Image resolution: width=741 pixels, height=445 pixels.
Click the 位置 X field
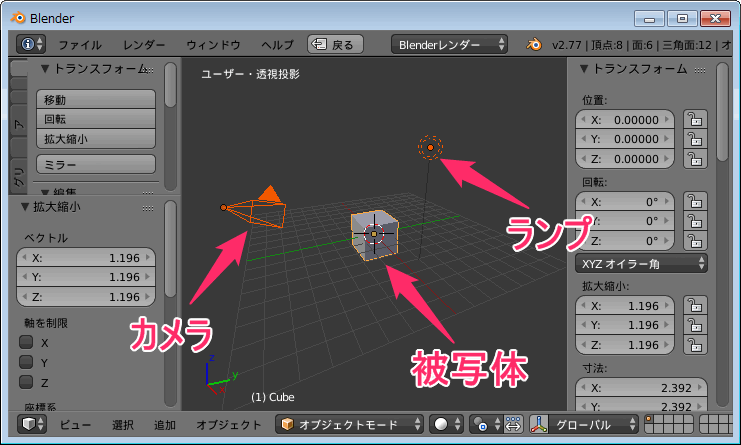coord(625,120)
